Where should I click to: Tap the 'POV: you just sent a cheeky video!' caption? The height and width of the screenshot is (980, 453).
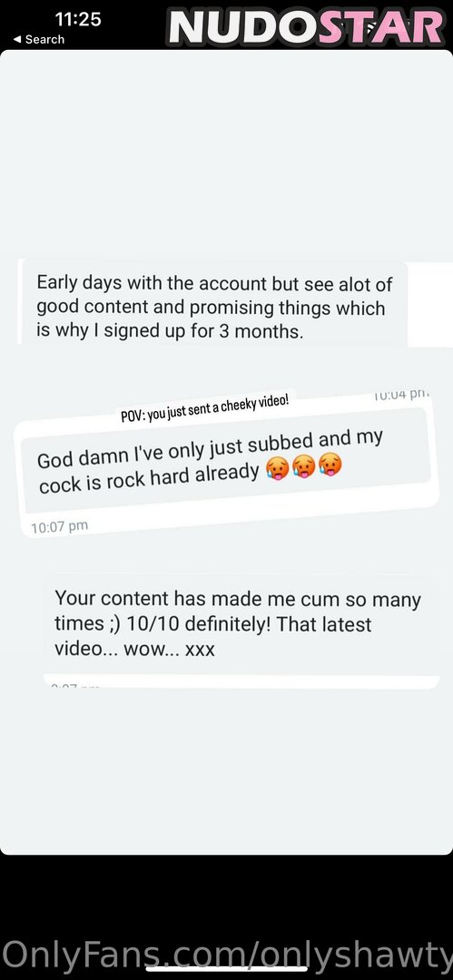point(205,409)
